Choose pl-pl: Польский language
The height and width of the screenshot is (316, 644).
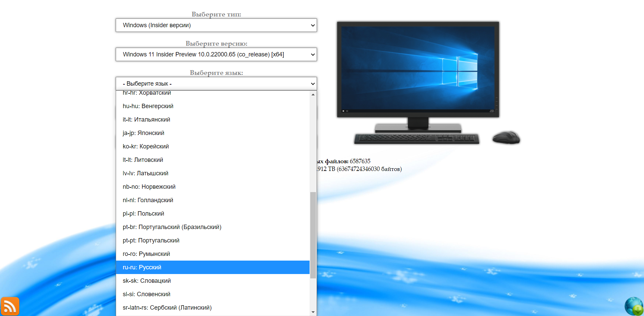pyautogui.click(x=213, y=214)
